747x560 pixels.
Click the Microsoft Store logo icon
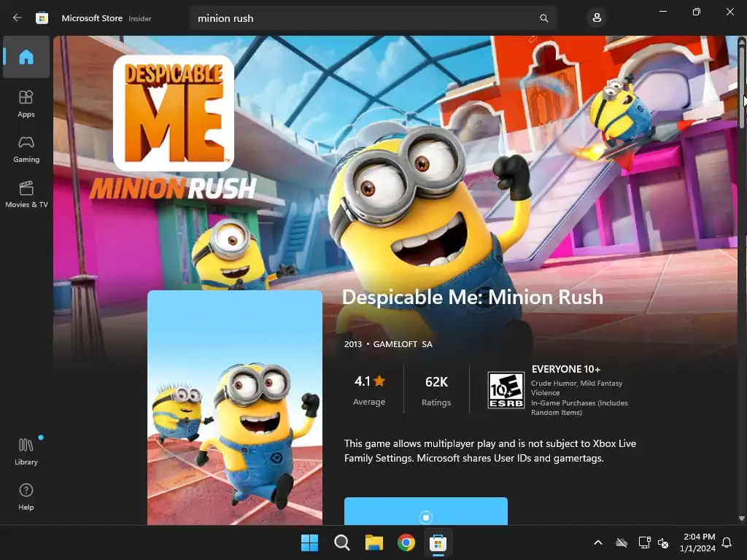tap(42, 18)
